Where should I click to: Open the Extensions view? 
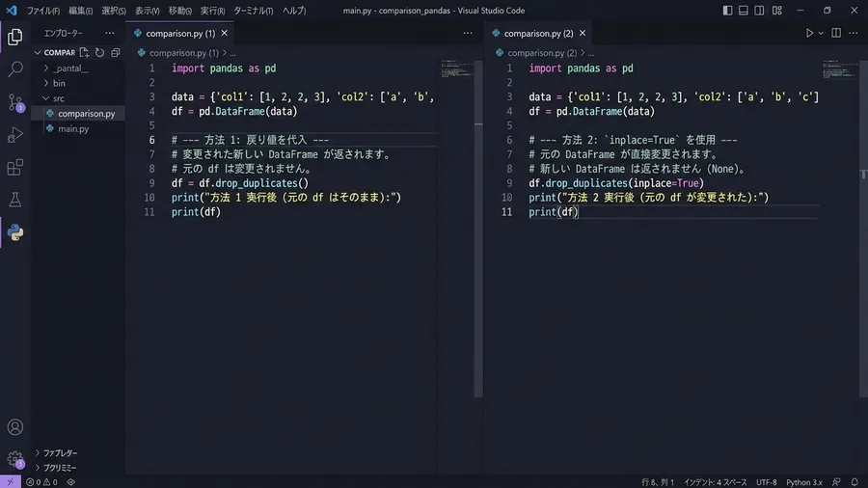(14, 167)
